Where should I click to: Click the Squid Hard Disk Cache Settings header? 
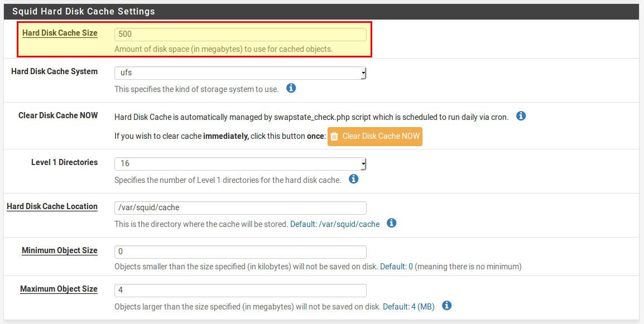pos(84,11)
